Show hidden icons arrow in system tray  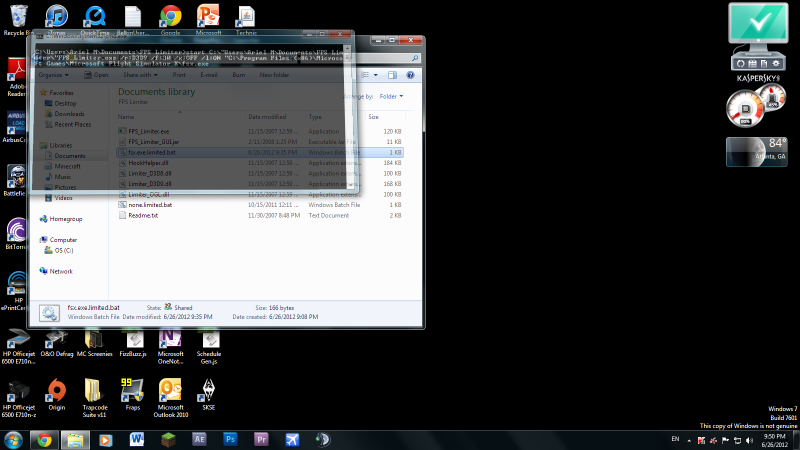point(689,440)
